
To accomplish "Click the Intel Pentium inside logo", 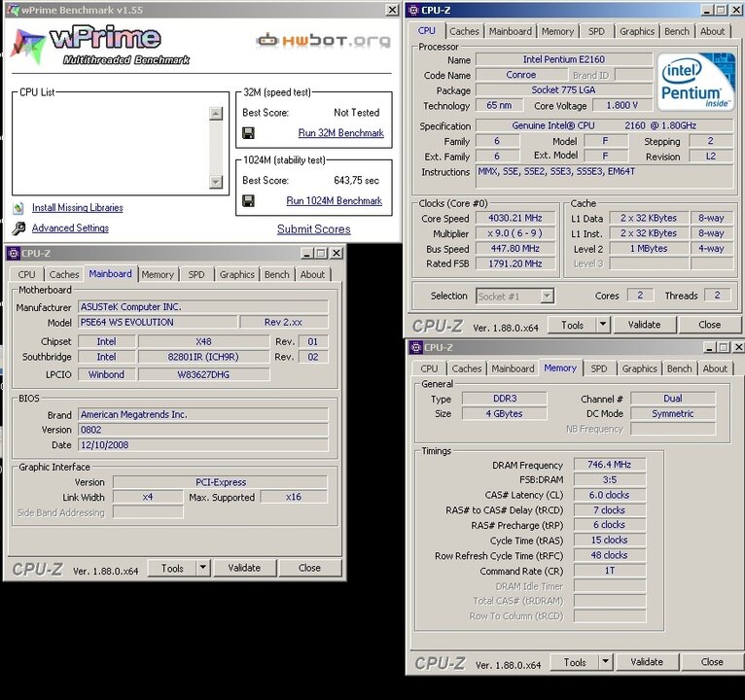I will pos(695,82).
